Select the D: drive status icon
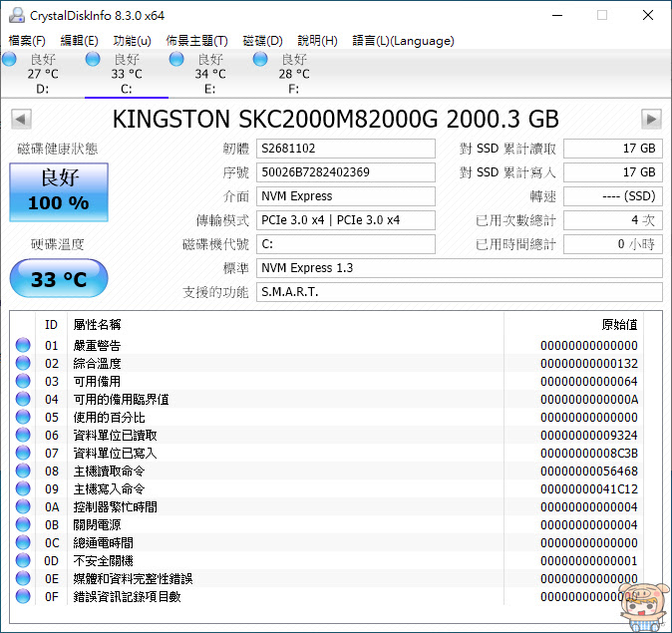 [x=9, y=59]
